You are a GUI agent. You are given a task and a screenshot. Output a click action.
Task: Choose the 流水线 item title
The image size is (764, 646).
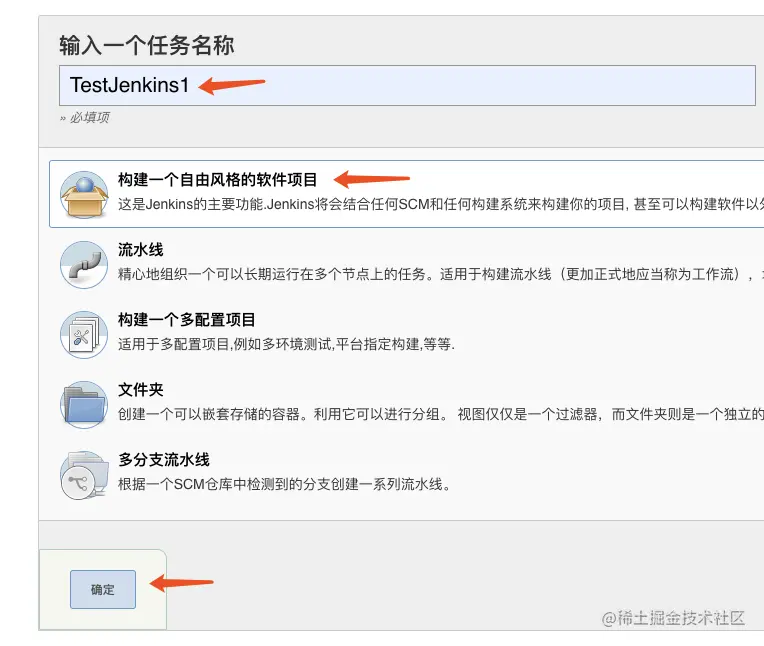140,250
